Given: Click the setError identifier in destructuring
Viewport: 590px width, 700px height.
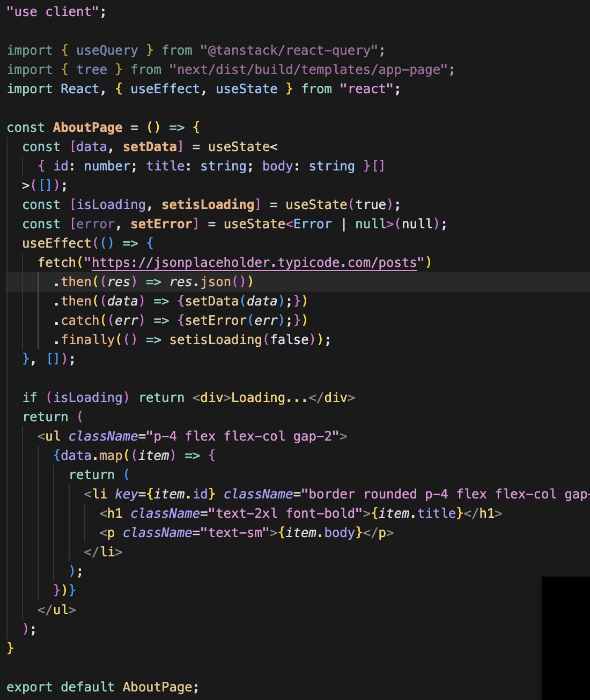Looking at the screenshot, I should (161, 224).
